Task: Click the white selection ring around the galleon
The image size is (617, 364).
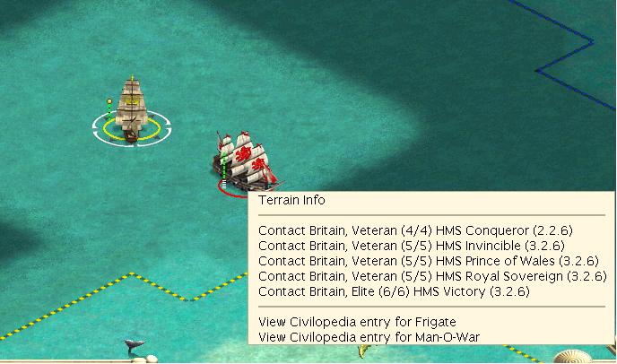Action: (x=132, y=129)
